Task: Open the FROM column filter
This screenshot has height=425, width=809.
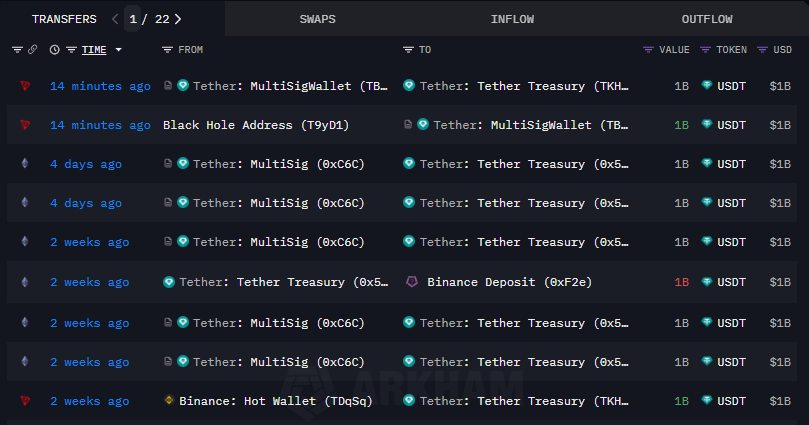Action: coord(167,50)
